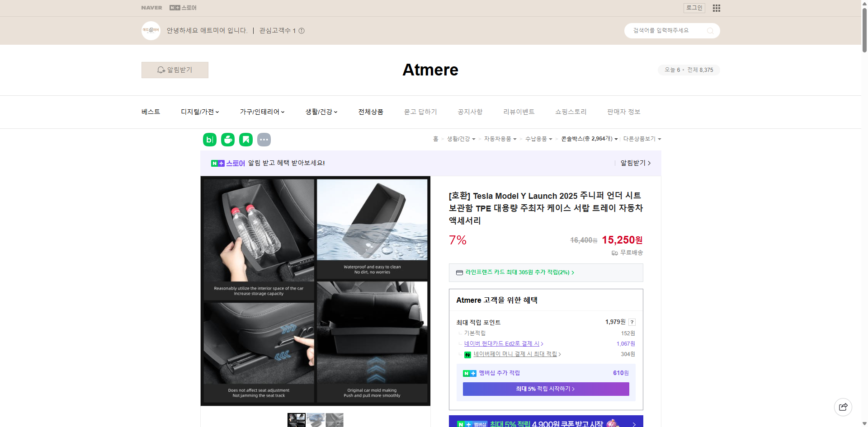Open the 네이버 현대카드 Ed2로 결제 link
868x427 pixels.
502,343
